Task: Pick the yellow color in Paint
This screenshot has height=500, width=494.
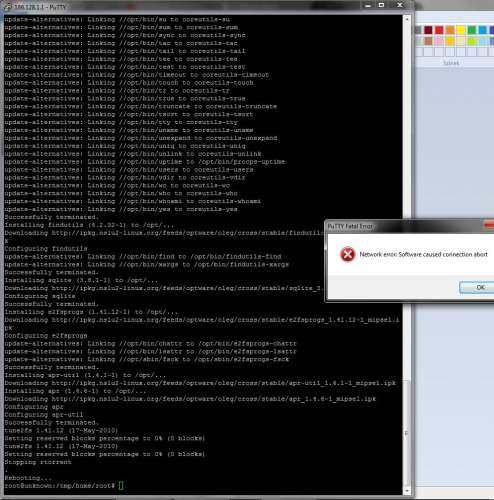Action: (x=461, y=30)
